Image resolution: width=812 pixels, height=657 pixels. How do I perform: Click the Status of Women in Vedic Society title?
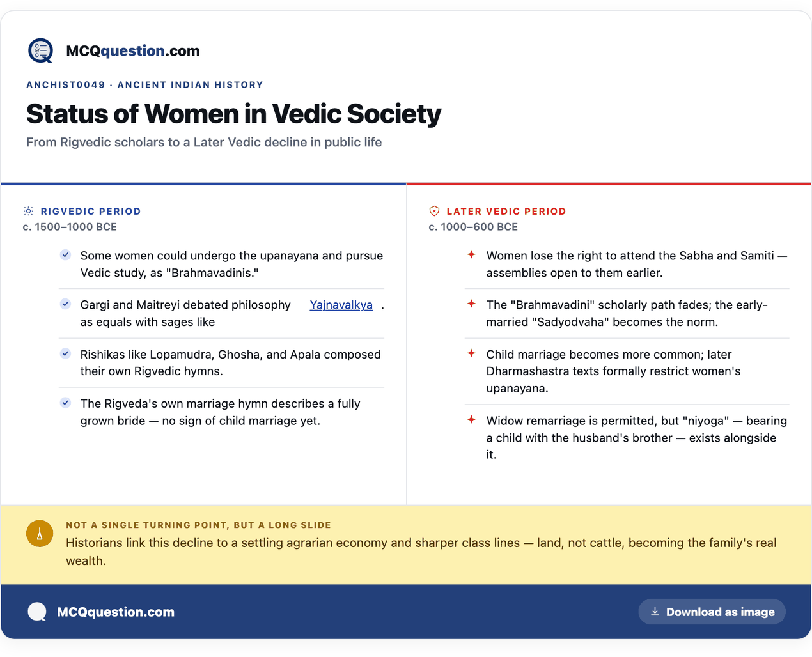(234, 114)
